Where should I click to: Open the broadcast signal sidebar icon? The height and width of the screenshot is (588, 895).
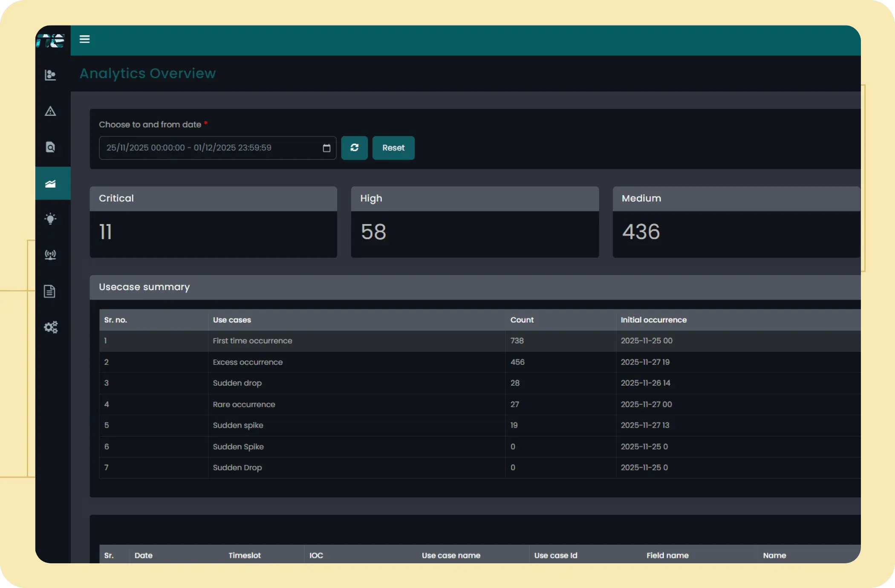[50, 255]
